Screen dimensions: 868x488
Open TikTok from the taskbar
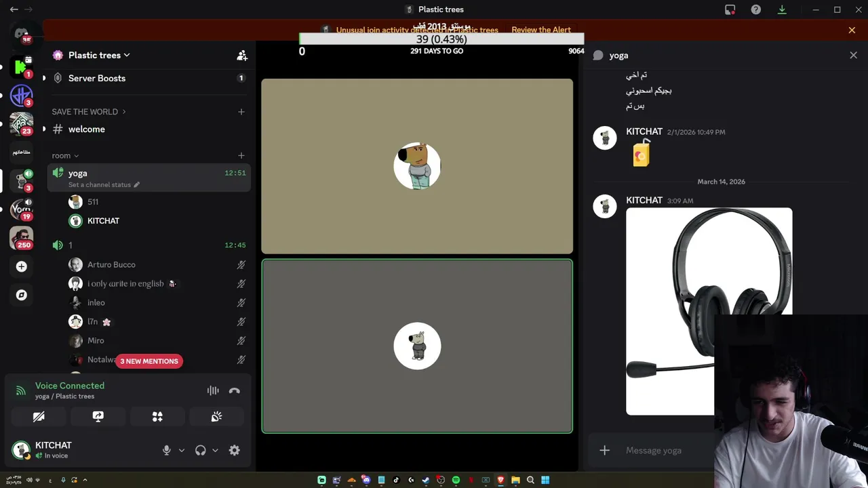tap(396, 480)
